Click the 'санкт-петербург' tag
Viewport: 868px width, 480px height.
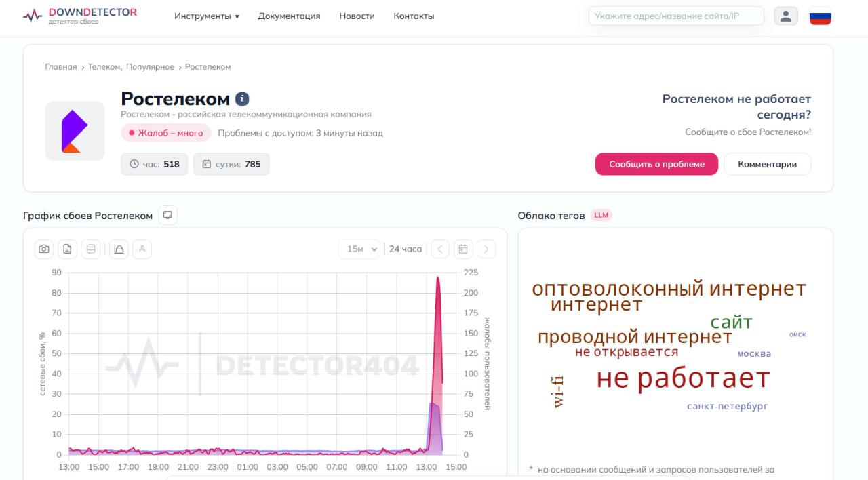[727, 407]
